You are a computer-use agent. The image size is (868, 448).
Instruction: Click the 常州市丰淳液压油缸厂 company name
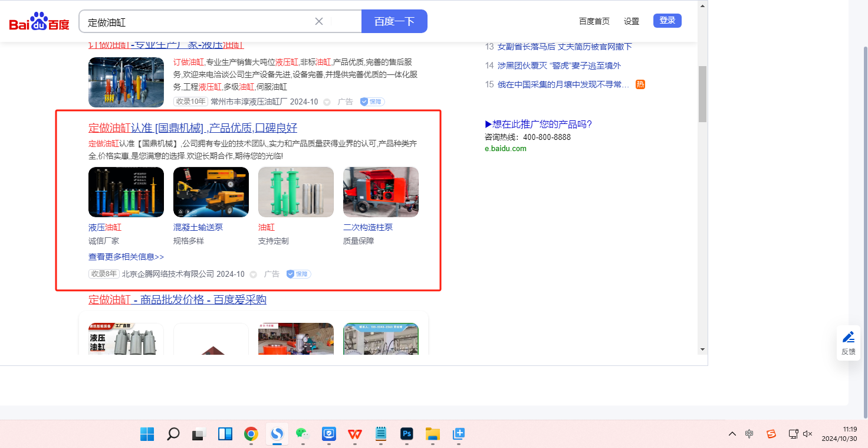point(248,102)
